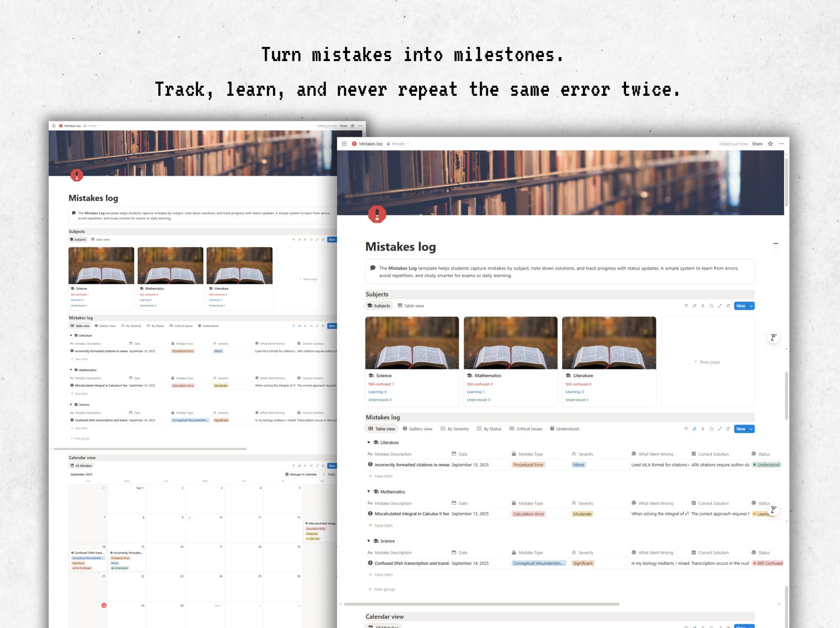Filter the Subjects database in front window

tap(686, 306)
